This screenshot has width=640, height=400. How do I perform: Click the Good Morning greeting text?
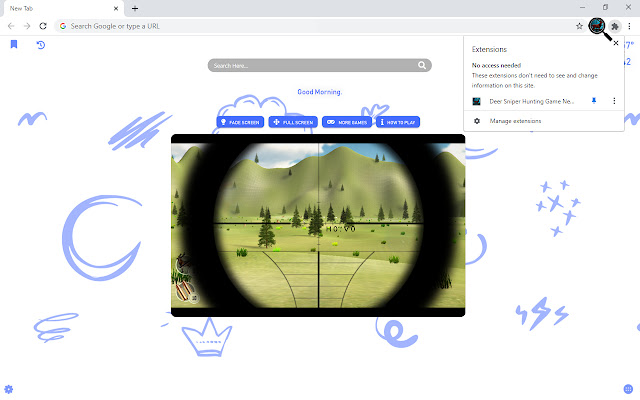(319, 92)
